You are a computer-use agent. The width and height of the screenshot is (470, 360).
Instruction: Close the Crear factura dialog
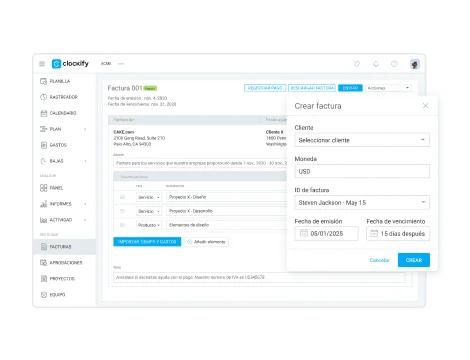click(x=425, y=106)
